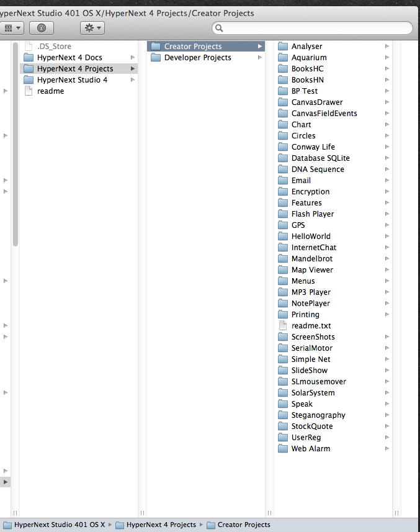Select the Menus folder name
Screen dimensions: 420x532
click(303, 281)
